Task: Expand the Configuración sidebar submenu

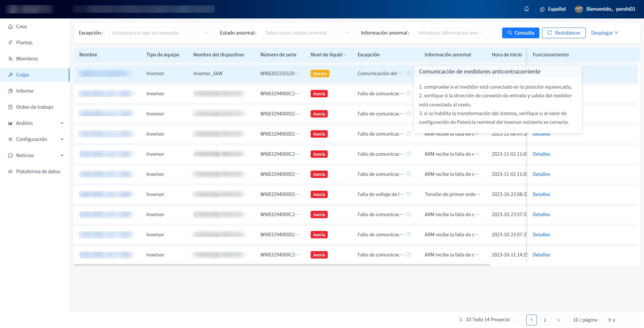Action: click(62, 139)
